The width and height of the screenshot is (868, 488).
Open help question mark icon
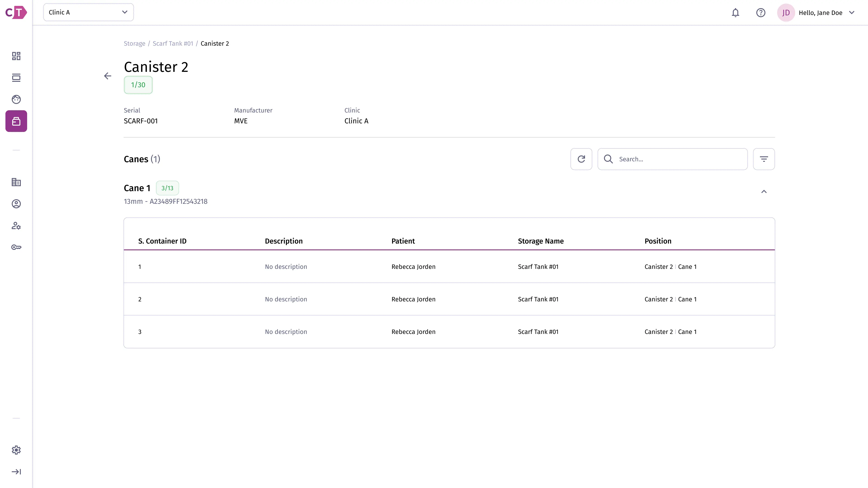760,13
